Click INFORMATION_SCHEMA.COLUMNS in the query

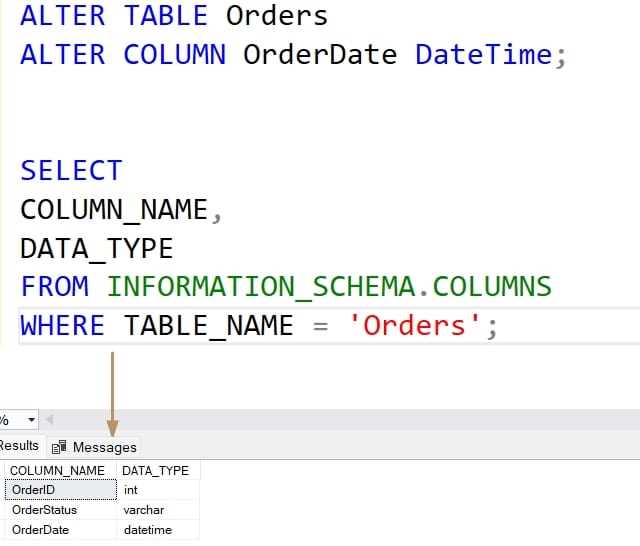(x=329, y=286)
